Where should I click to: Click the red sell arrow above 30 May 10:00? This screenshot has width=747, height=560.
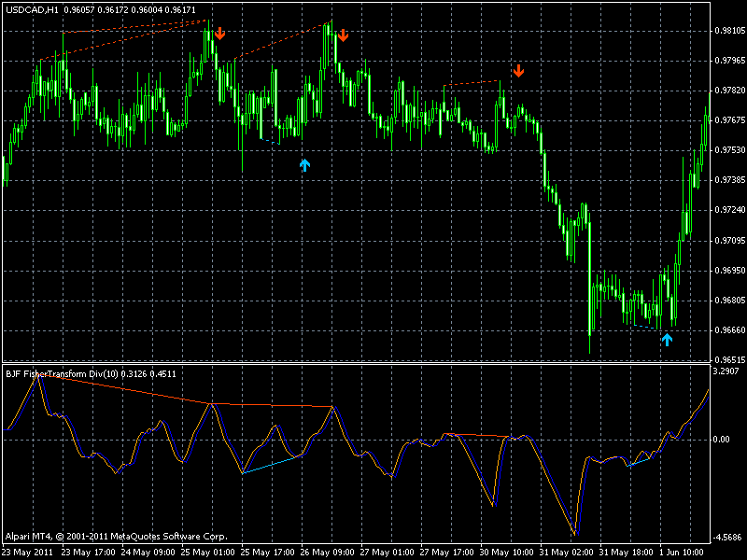tap(519, 71)
